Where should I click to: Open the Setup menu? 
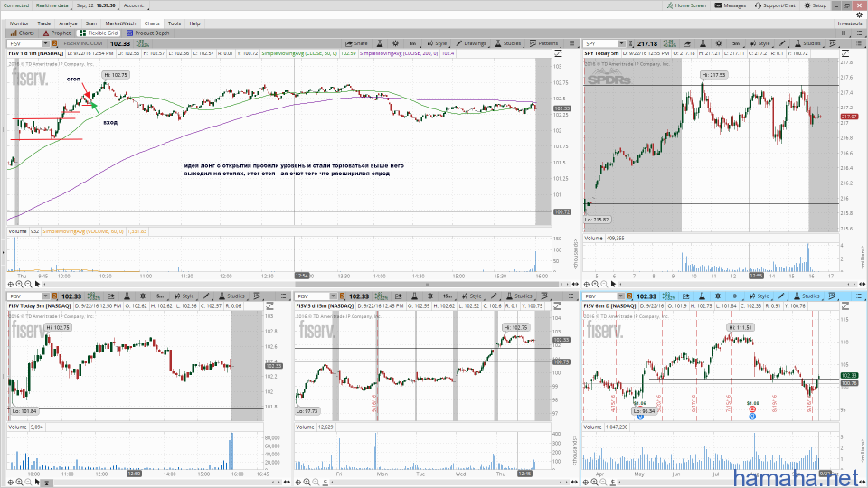[816, 5]
